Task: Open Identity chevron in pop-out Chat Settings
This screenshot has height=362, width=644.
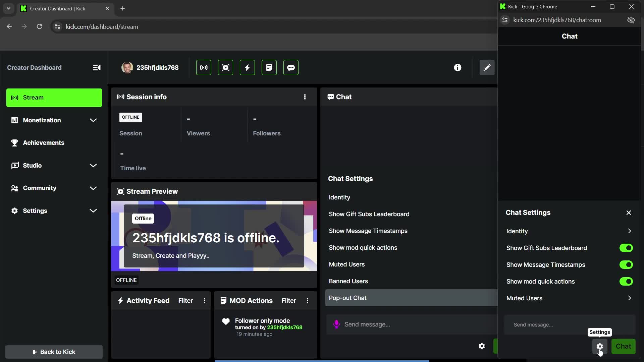Action: [629, 231]
